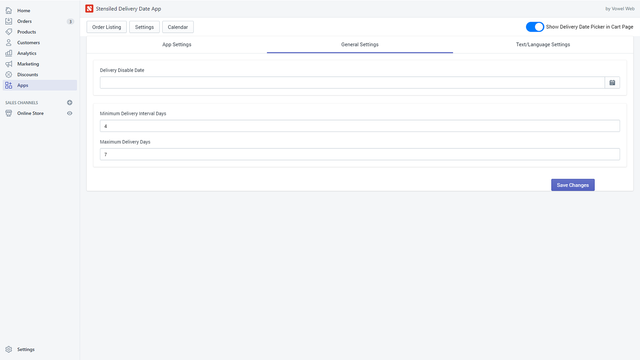Viewport: 640px width, 360px height.
Task: Click the Save Changes button
Action: [x=573, y=185]
